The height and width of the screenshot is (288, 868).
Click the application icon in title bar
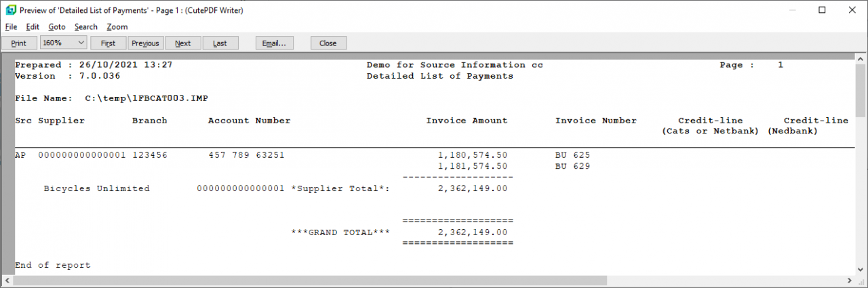click(9, 10)
